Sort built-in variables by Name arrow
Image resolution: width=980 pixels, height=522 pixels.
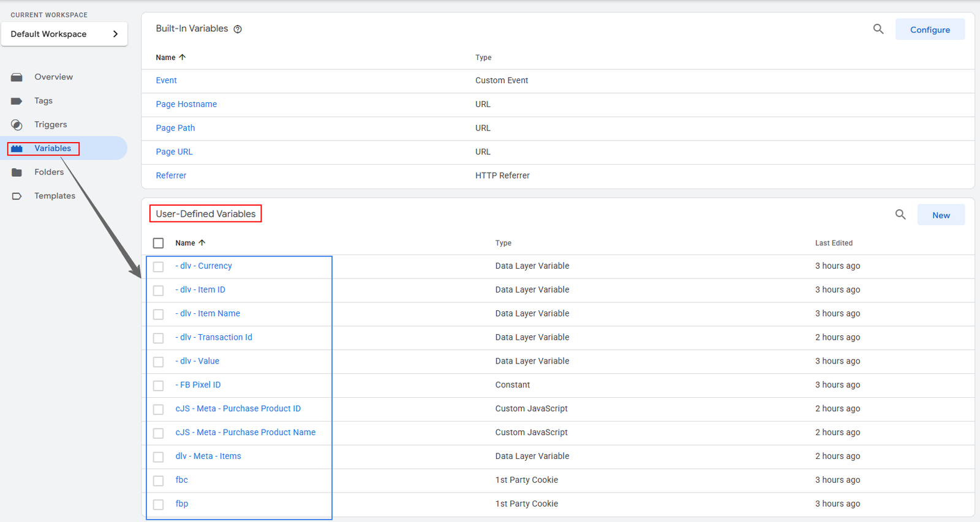click(x=182, y=57)
